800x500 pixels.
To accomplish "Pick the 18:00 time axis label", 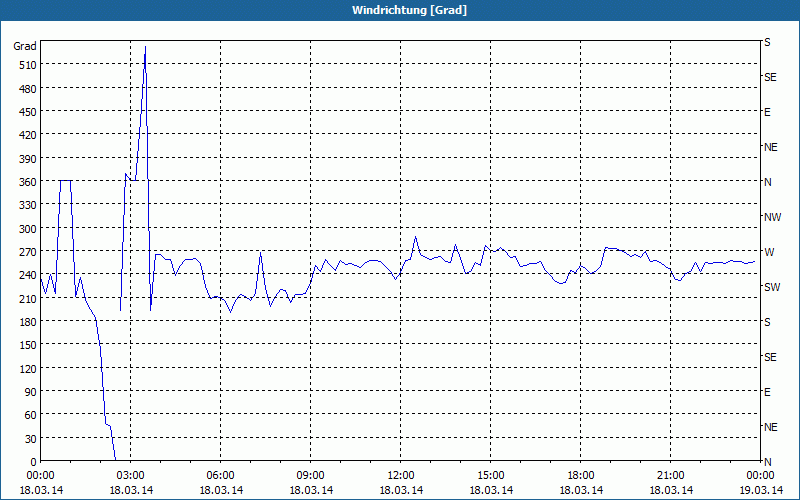I will point(581,476).
